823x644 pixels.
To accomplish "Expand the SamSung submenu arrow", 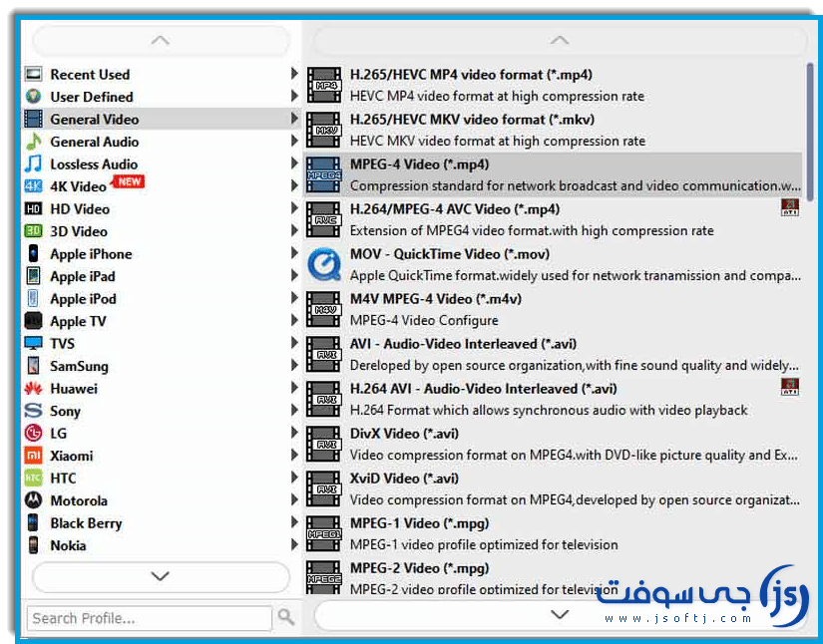I will point(294,365).
